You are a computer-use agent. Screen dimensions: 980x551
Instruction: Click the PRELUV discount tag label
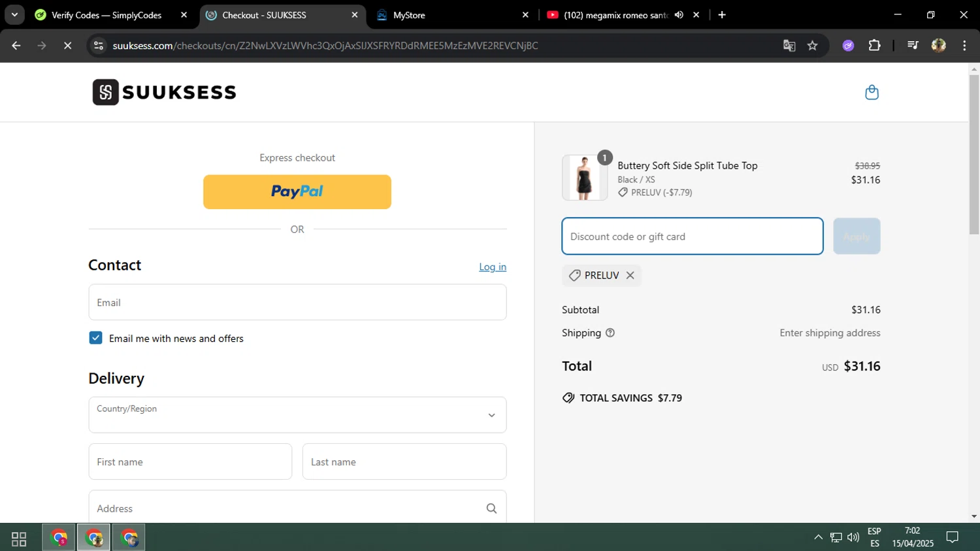point(602,275)
